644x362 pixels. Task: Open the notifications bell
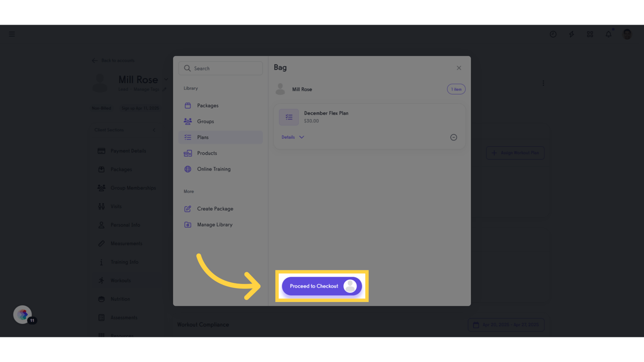point(609,34)
